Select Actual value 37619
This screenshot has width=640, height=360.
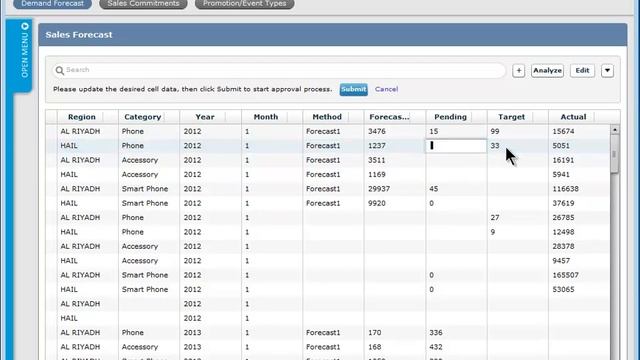[x=563, y=203]
